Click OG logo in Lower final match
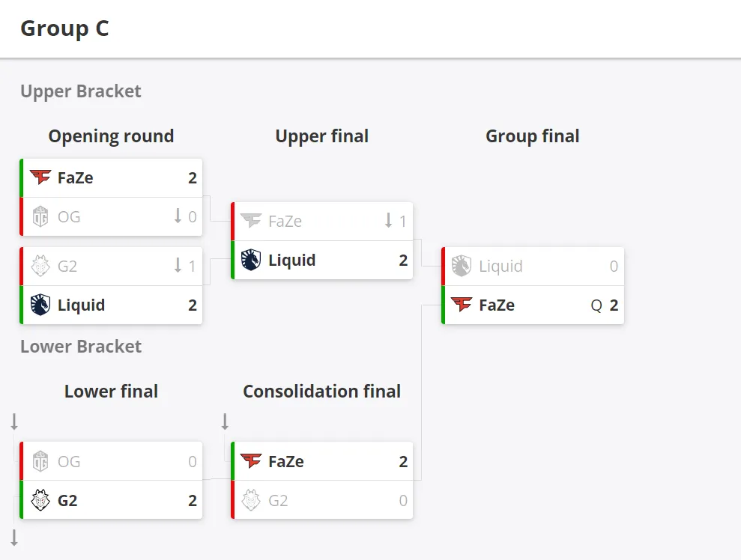 pos(40,461)
